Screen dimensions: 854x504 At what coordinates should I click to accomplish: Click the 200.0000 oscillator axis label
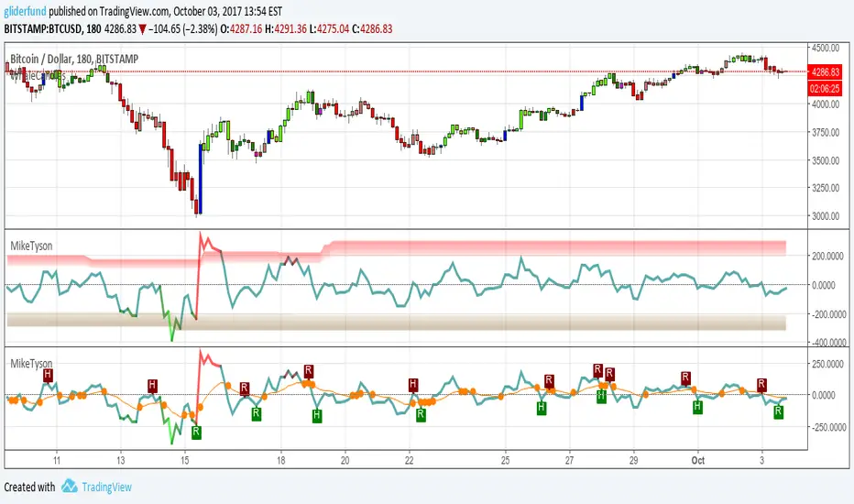(x=829, y=256)
